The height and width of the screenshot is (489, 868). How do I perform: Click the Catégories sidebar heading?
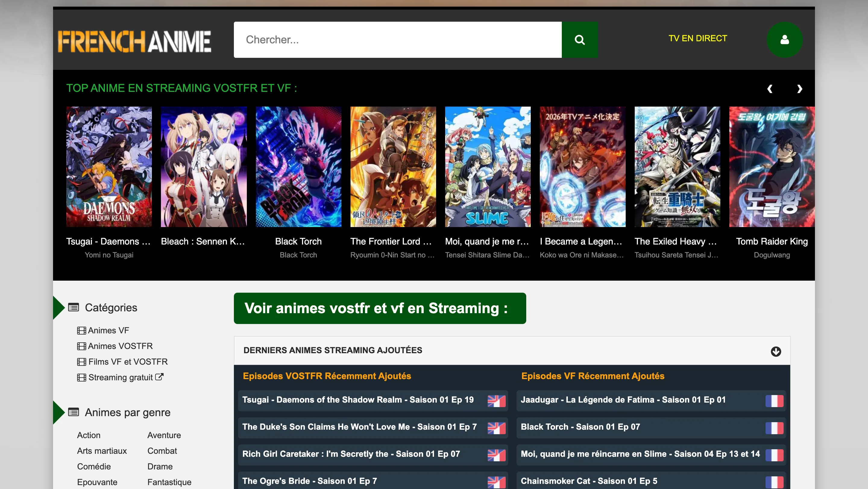(111, 308)
